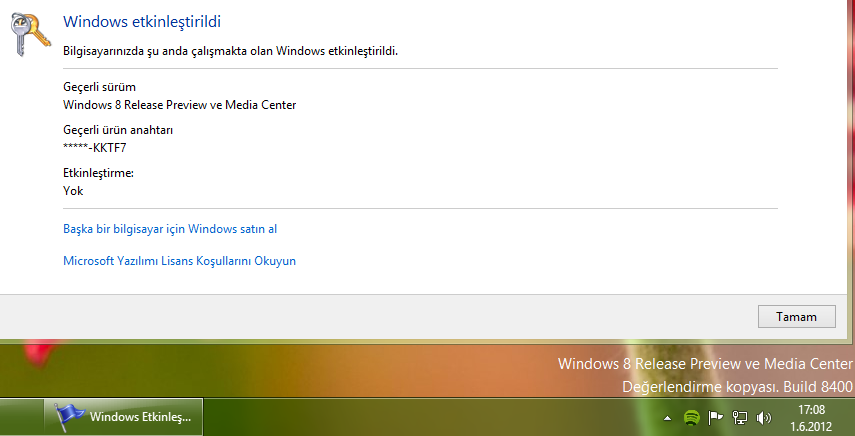Click the Tamam button
The width and height of the screenshot is (855, 436).
[x=796, y=317]
